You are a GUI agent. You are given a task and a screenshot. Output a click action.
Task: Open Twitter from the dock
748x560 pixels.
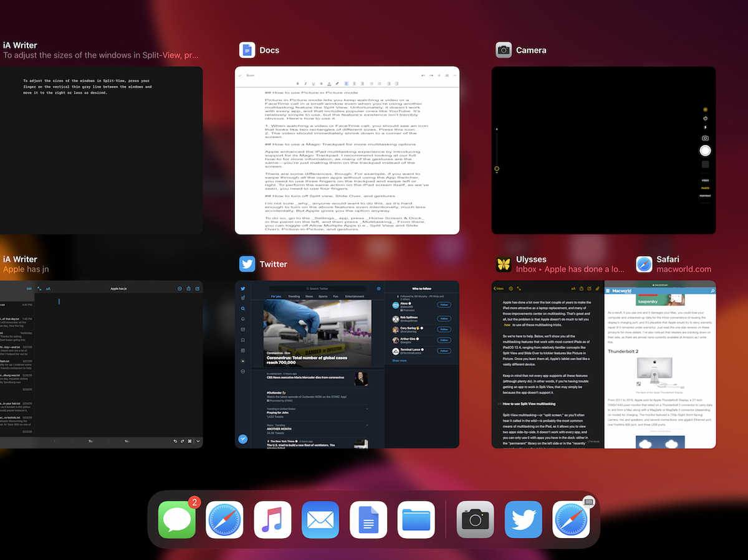(x=523, y=520)
